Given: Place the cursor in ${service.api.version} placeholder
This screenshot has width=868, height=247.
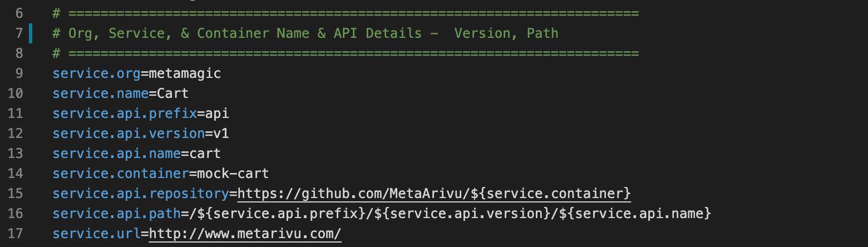Looking at the screenshot, I should (462, 214).
